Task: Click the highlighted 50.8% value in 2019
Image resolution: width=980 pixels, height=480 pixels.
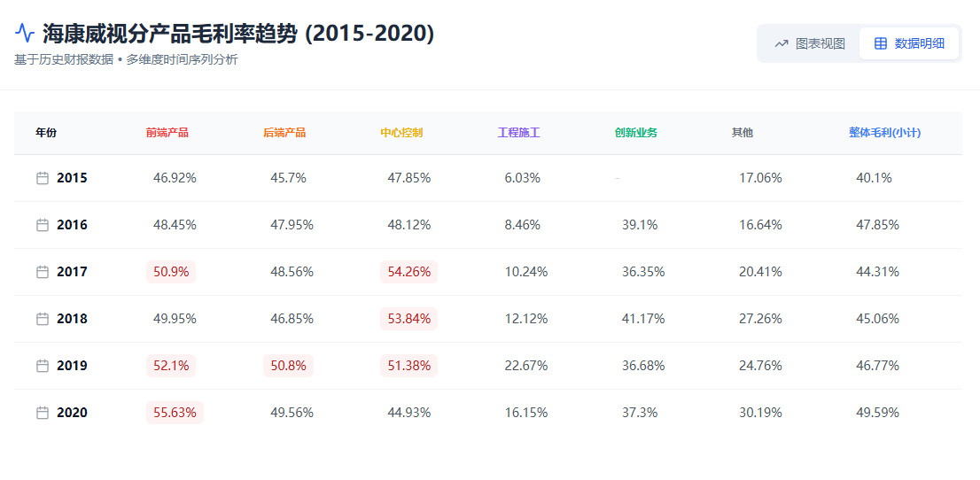Action: 288,366
